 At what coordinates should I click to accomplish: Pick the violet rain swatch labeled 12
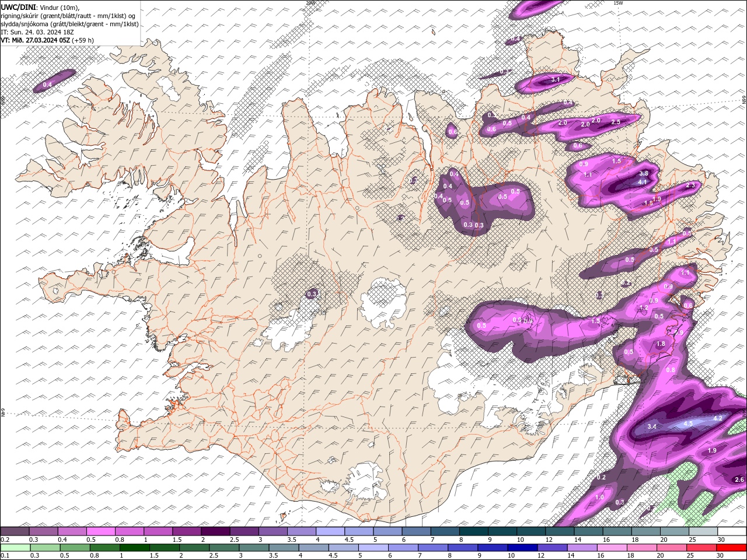(x=551, y=548)
